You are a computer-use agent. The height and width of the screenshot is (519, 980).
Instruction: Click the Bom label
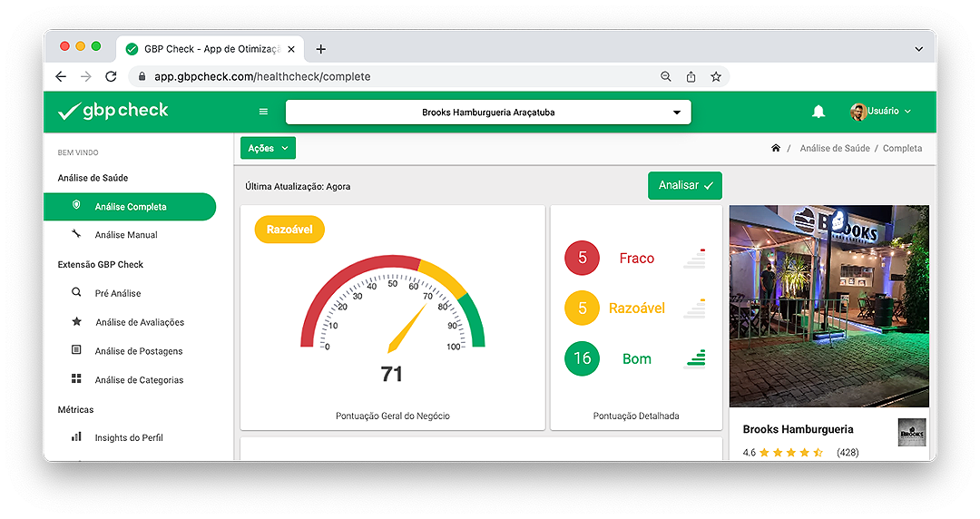636,359
